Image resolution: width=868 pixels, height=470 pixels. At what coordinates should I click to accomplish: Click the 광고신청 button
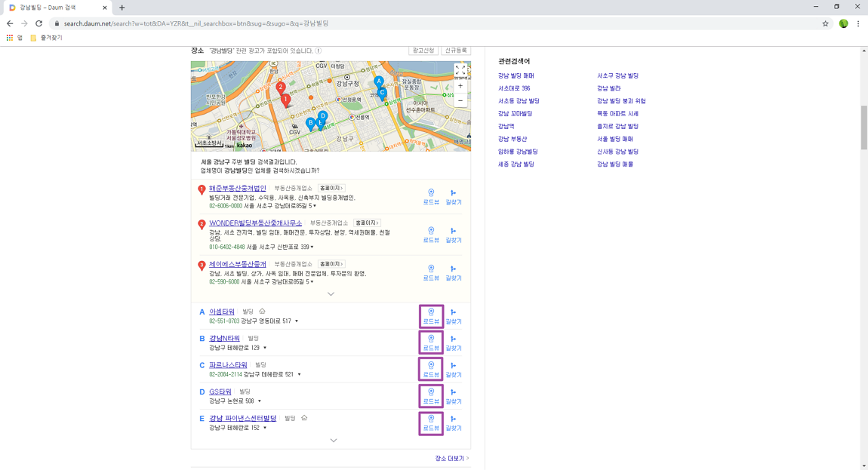coord(423,51)
